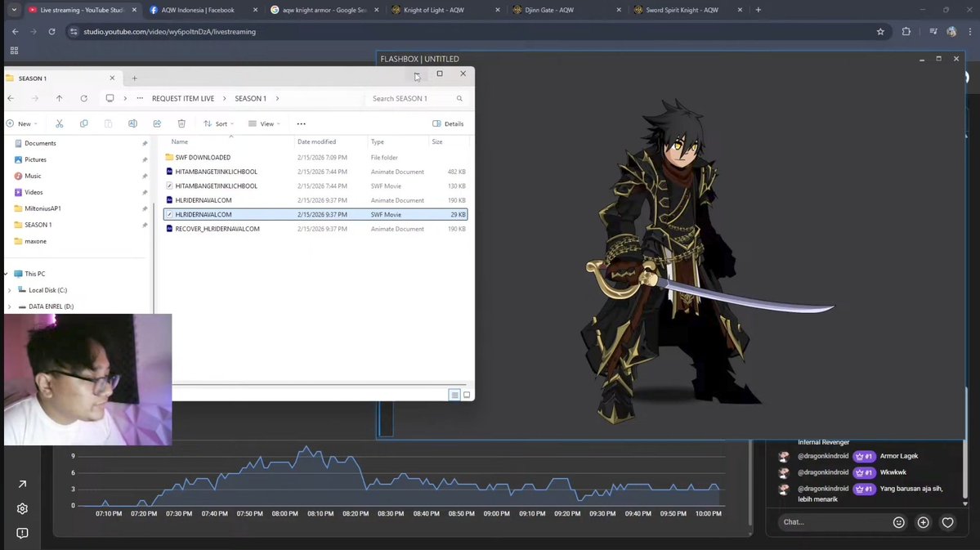Switch to large thumbnails view icon
This screenshot has height=550, width=980.
click(467, 395)
